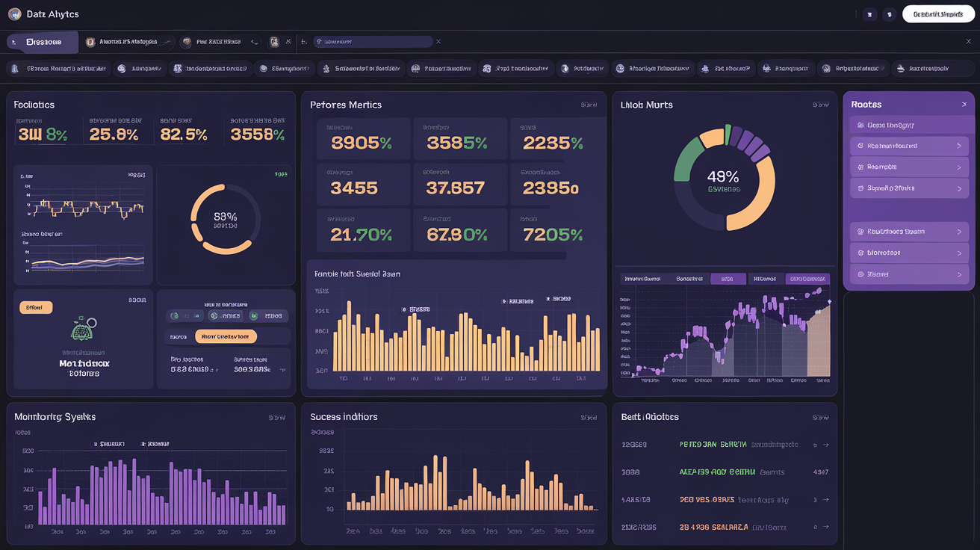980x550 pixels.
Task: Expand the bottom Rootes panel row chevron
Action: (959, 275)
